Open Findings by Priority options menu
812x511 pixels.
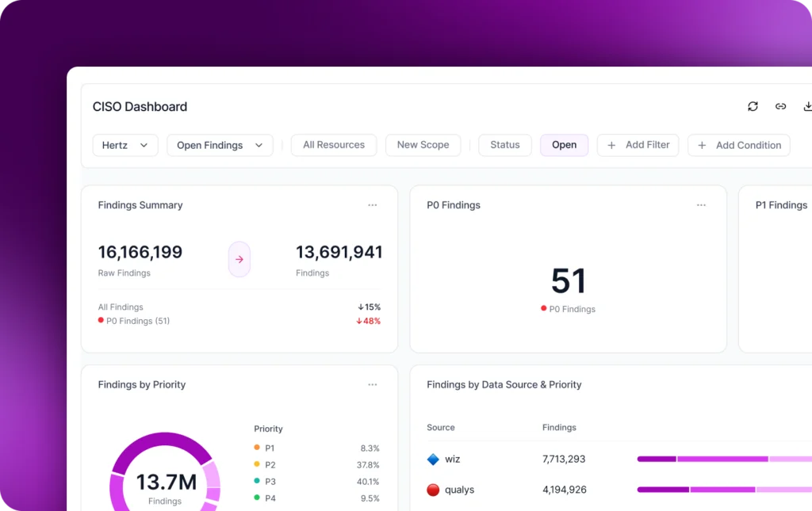(x=373, y=385)
